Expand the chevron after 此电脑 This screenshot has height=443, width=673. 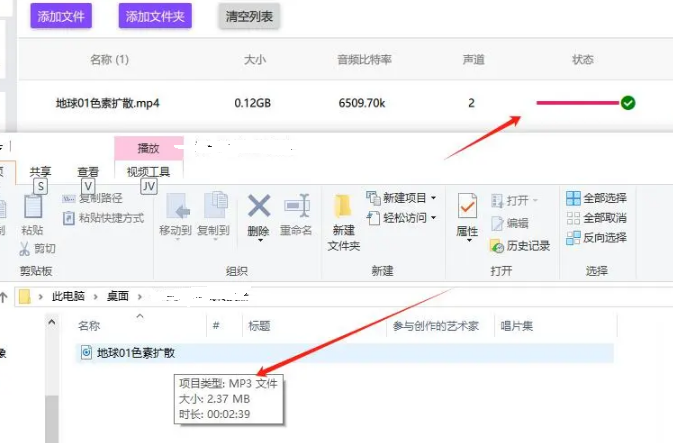[95, 297]
